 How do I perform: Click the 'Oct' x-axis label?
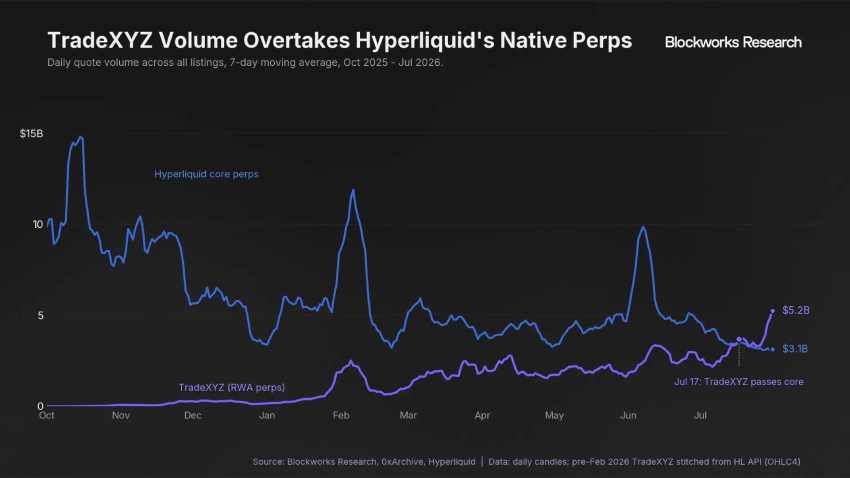tap(47, 416)
